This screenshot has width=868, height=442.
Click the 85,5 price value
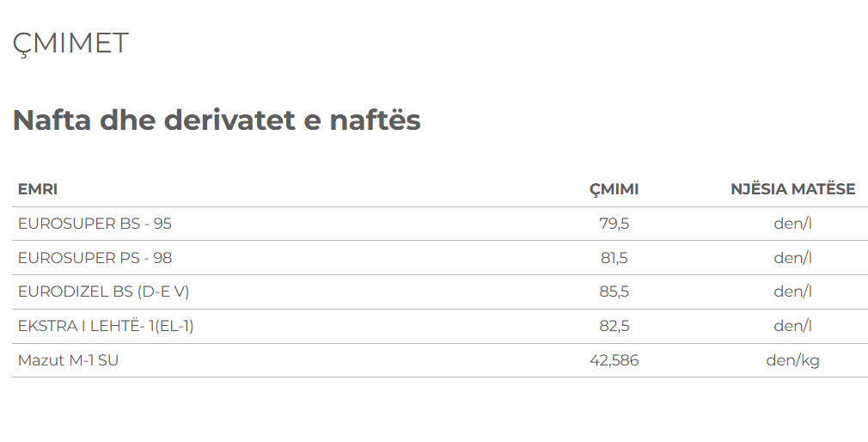(x=614, y=292)
